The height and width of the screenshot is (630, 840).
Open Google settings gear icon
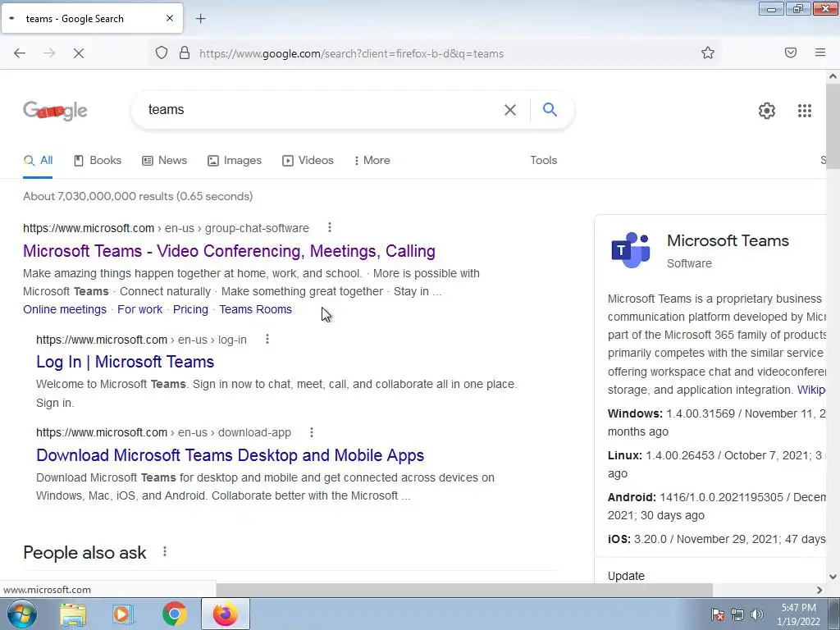pos(767,111)
